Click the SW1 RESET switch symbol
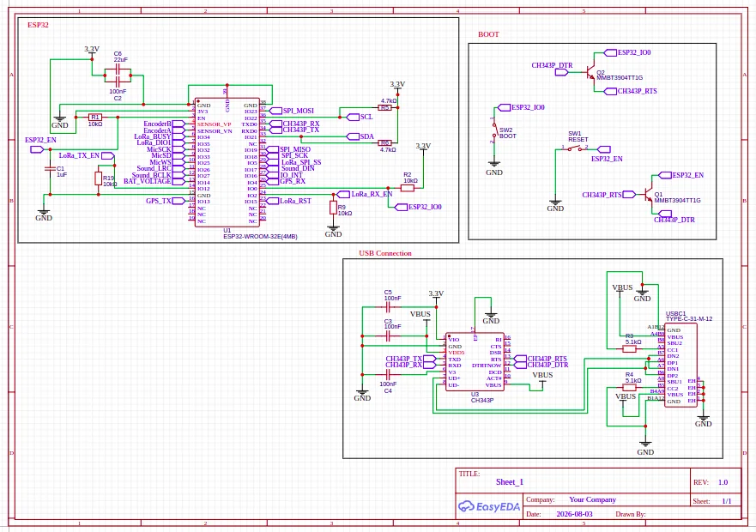The width and height of the screenshot is (756, 532). click(x=575, y=149)
